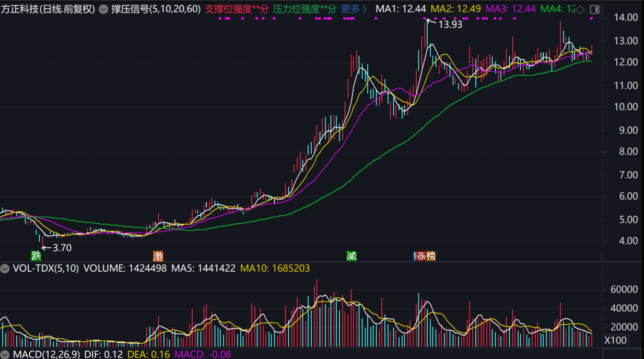Click the 涨 event marker icon
This screenshot has width=644, height=359.
point(418,256)
